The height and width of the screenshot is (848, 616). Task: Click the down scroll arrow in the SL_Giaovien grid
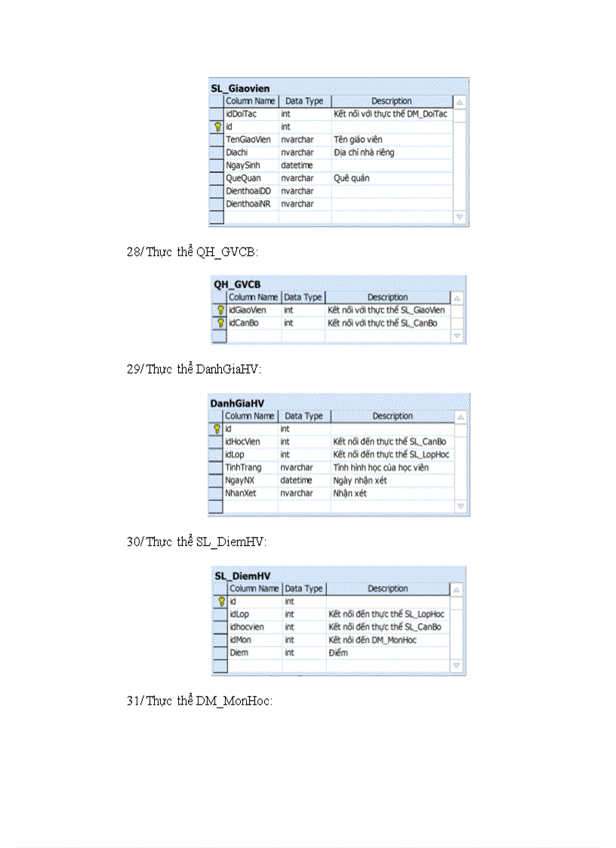(x=458, y=216)
